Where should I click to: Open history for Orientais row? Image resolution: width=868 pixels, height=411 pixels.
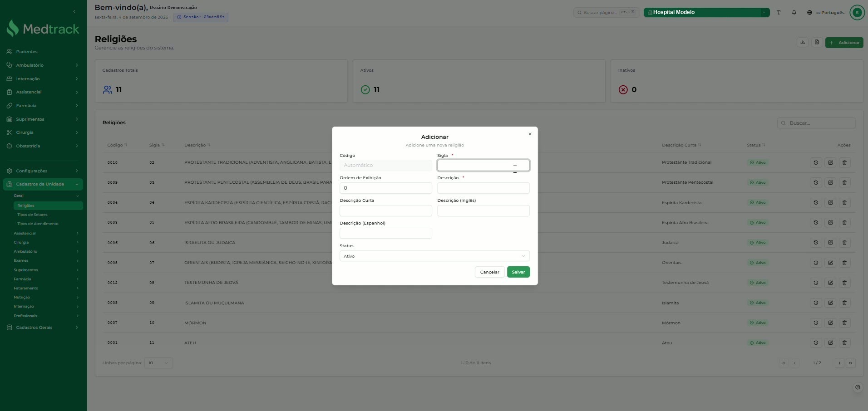816,263
